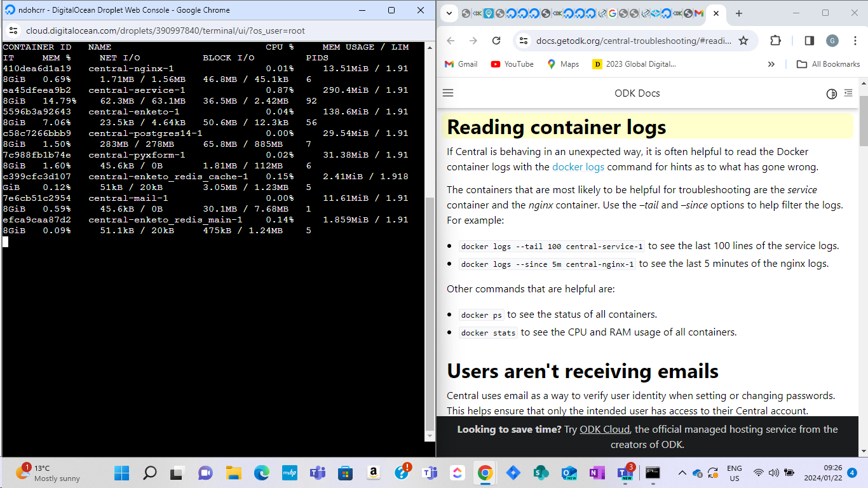The image size is (868, 488).
Task: Open the Windows Start menu
Action: 122,473
